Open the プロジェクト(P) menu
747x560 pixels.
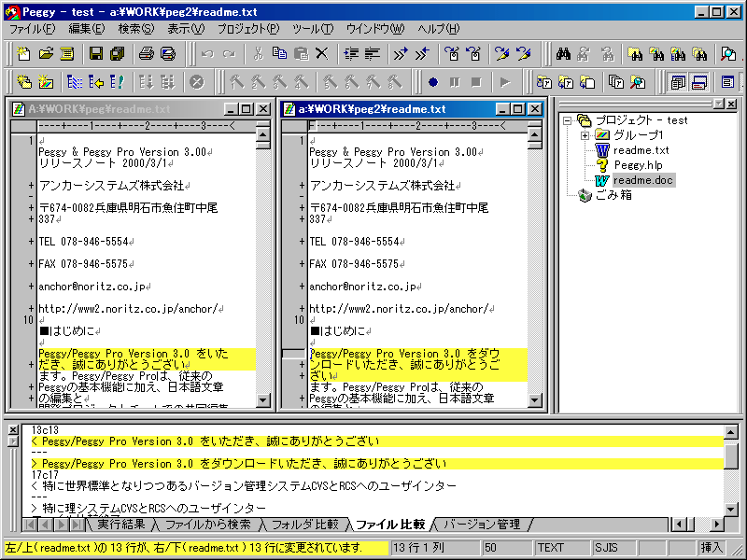coord(248,29)
